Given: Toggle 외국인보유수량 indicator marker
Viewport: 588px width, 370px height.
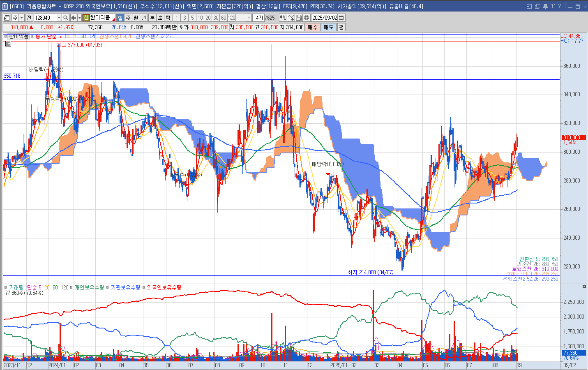Looking at the screenshot, I should click(144, 287).
